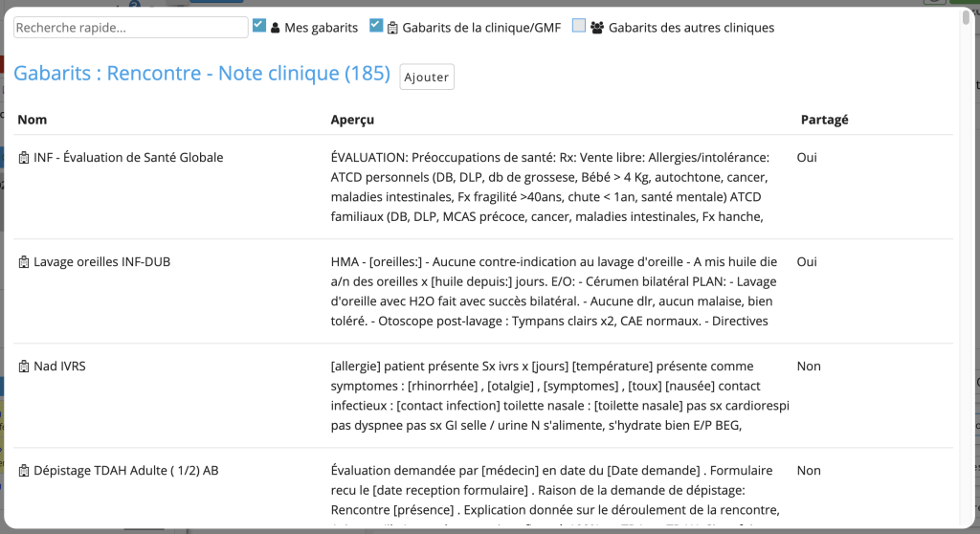Click the group icon for Gabarits des autres cliniques
The width and height of the screenshot is (980, 534).
coord(597,28)
